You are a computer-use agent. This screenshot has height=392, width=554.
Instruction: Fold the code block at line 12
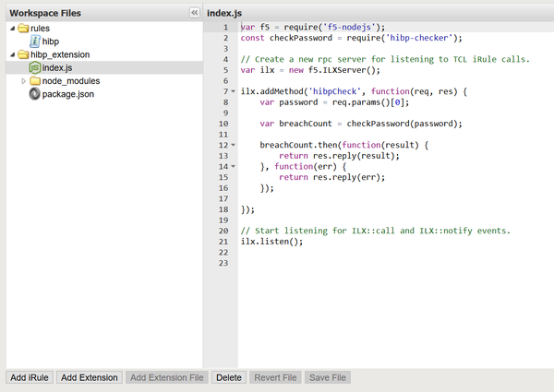pos(234,146)
